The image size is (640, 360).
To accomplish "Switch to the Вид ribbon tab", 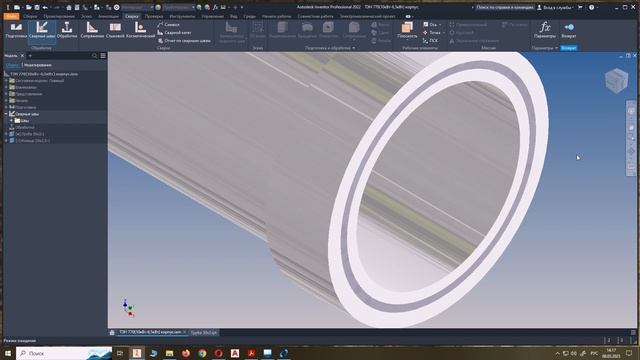I will (234, 16).
